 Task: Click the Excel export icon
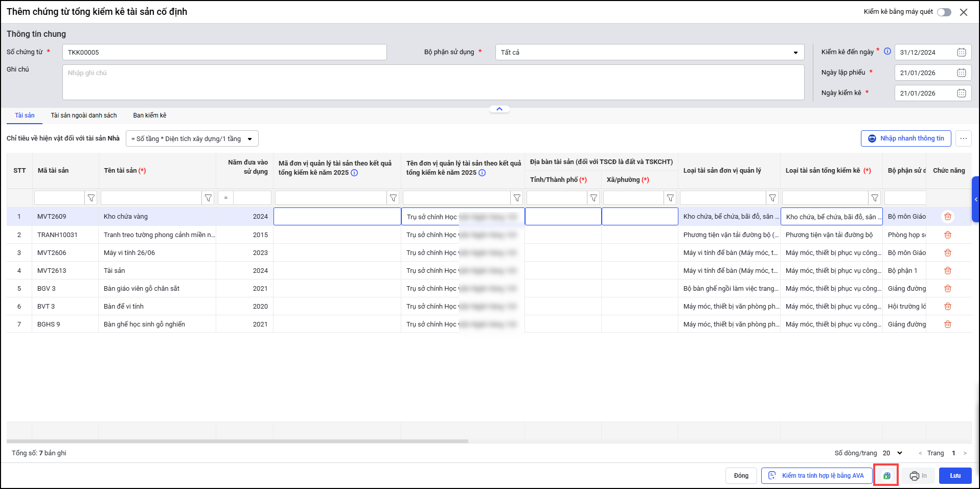(886, 476)
